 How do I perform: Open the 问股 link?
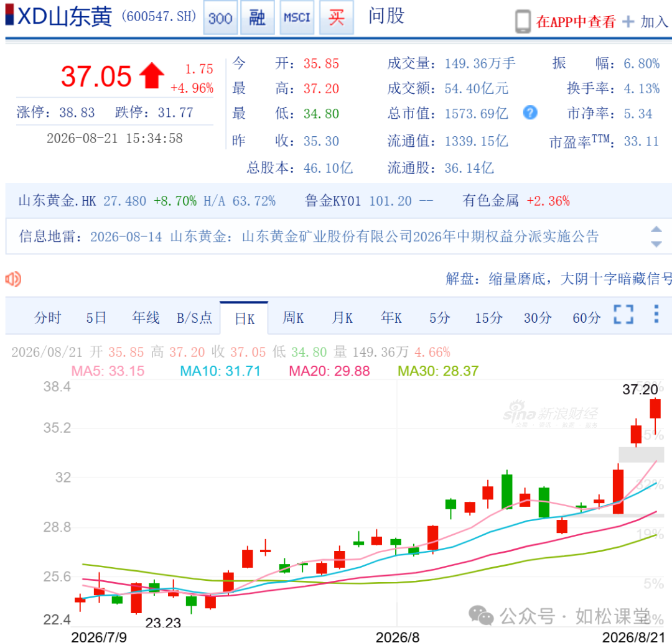point(386,16)
